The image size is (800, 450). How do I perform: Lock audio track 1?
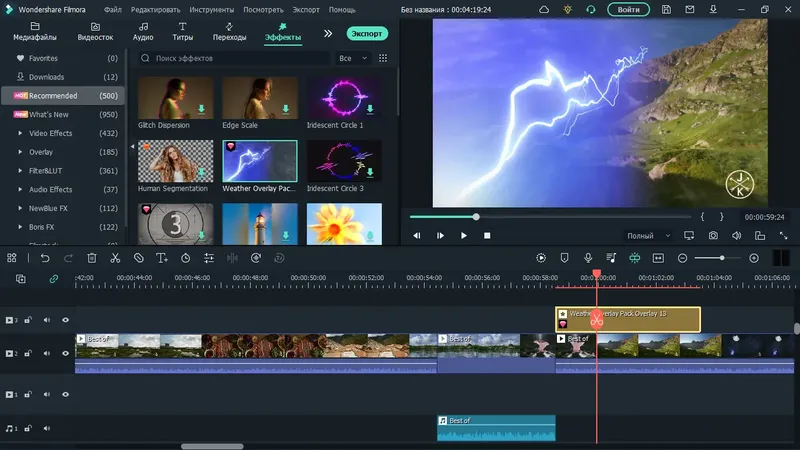(28, 429)
